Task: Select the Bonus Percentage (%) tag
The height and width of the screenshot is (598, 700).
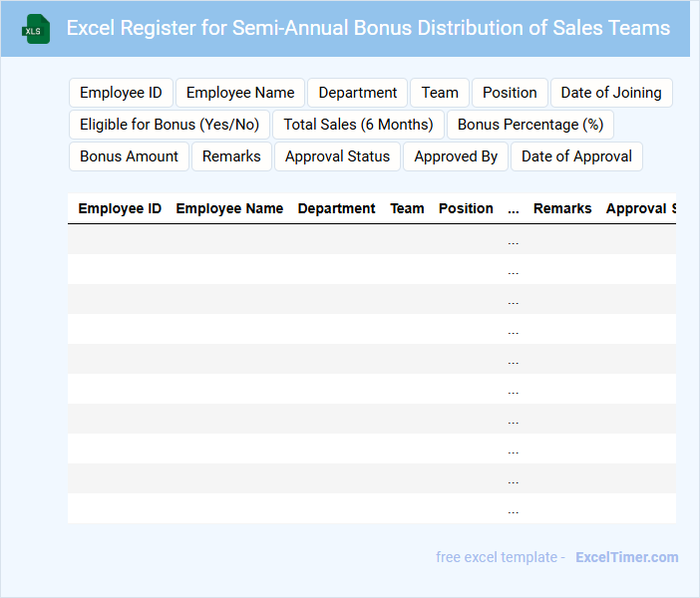Action: coord(530,125)
